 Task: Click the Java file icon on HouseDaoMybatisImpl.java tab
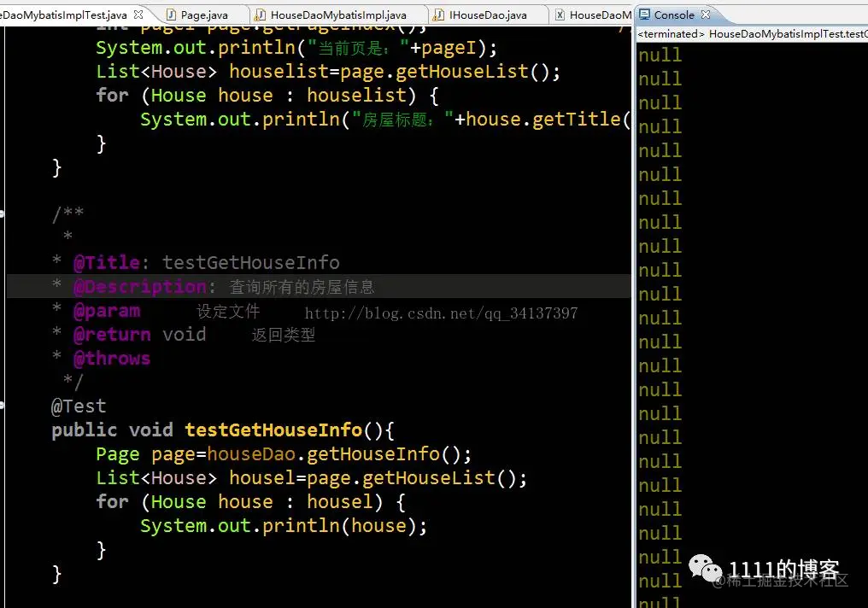pyautogui.click(x=261, y=15)
